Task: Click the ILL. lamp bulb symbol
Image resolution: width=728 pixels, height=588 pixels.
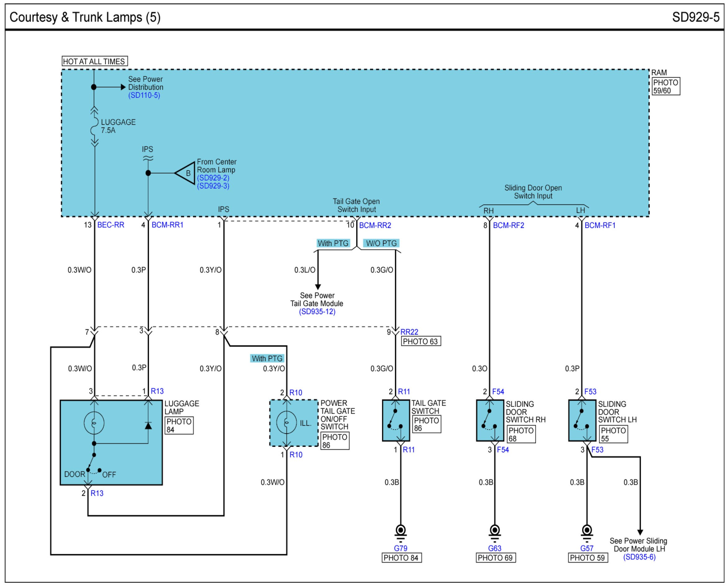Action: (286, 423)
